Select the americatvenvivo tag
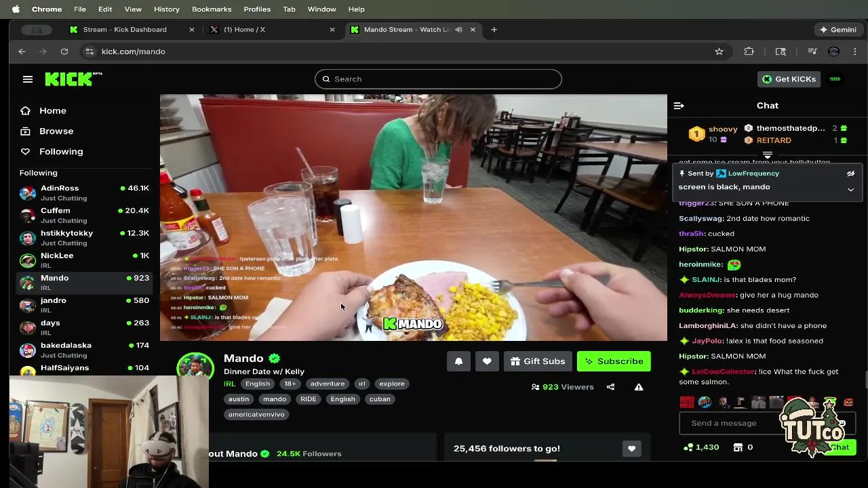Image resolution: width=868 pixels, height=488 pixels. tap(256, 414)
